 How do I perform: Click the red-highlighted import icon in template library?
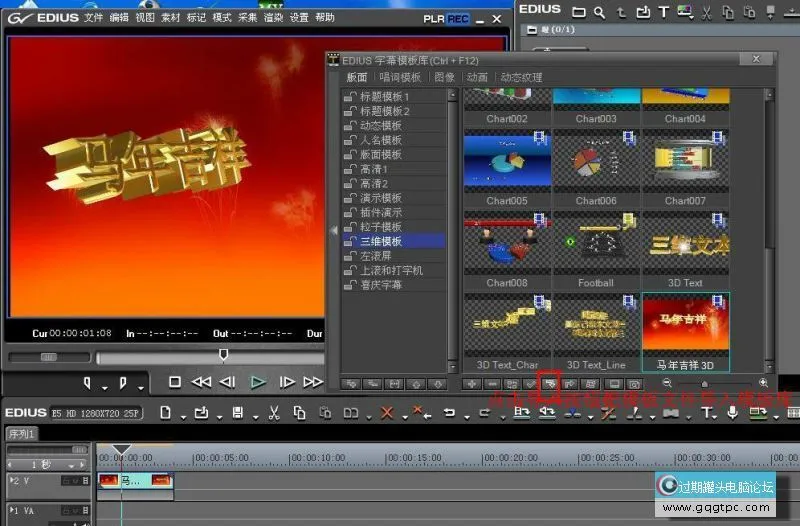click(548, 383)
